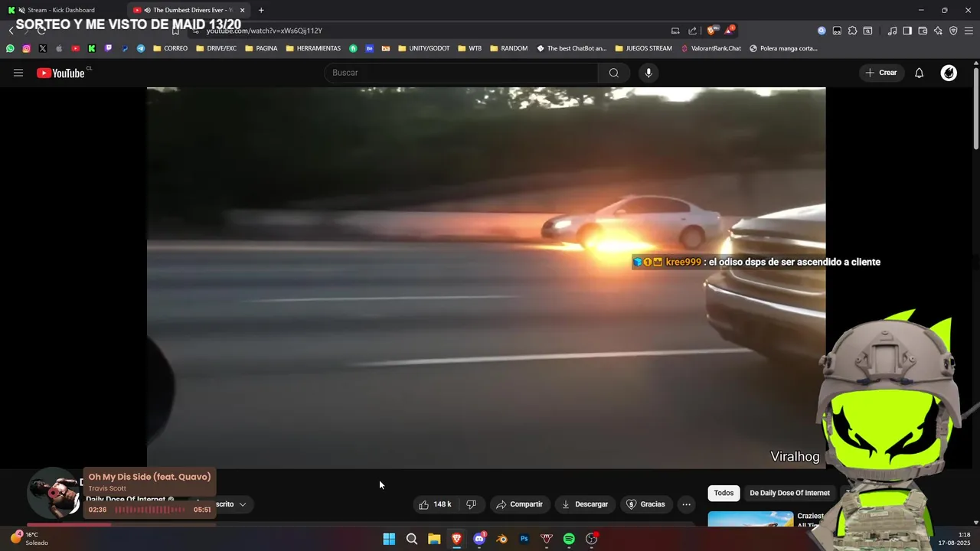Open ValorantRank.Chat bookmark
980x551 pixels.
coord(711,48)
